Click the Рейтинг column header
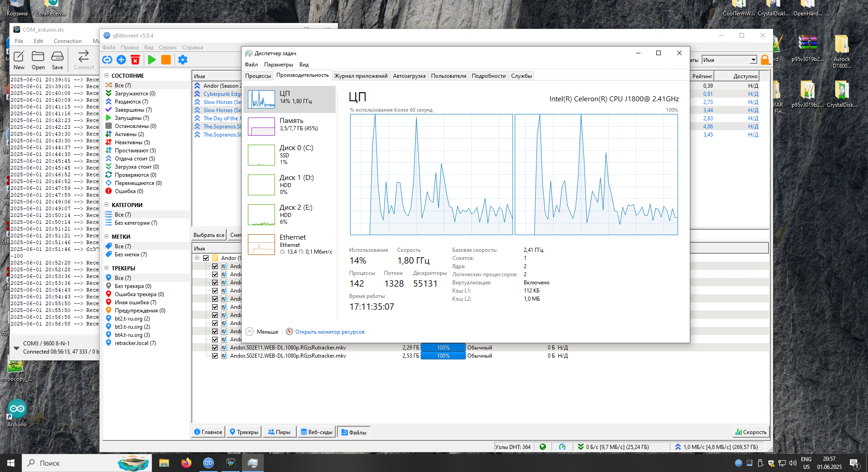Image resolution: width=868 pixels, height=472 pixels. pyautogui.click(x=702, y=76)
